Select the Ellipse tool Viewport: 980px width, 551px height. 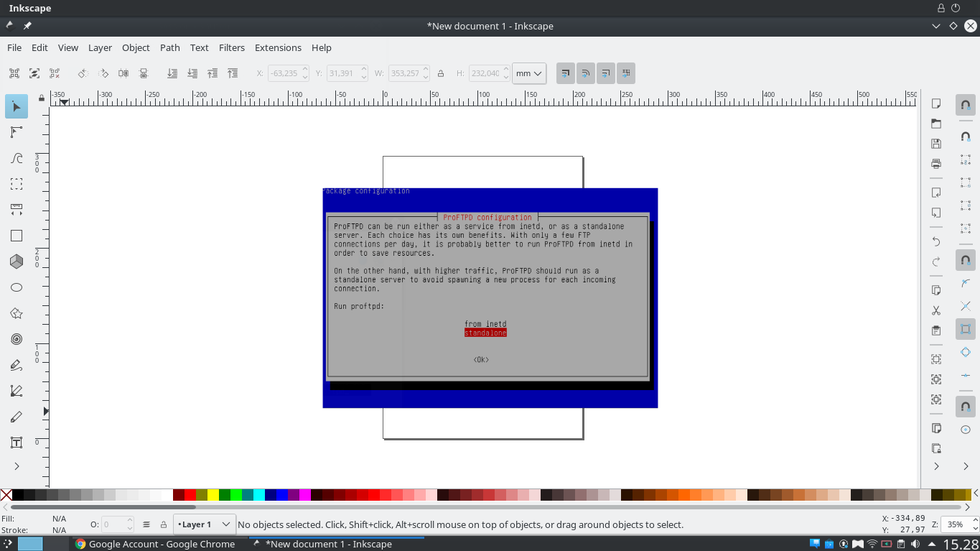pyautogui.click(x=17, y=287)
